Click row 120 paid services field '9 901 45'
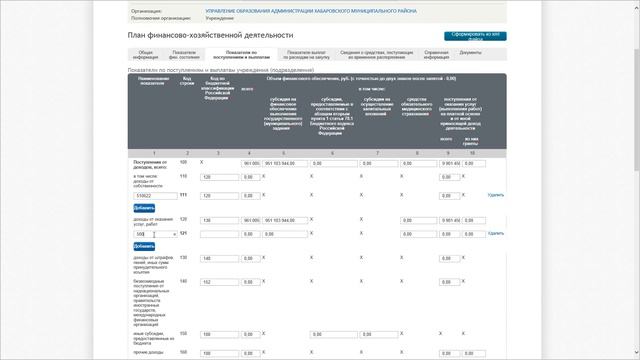The height and width of the screenshot is (360, 640). point(449,220)
